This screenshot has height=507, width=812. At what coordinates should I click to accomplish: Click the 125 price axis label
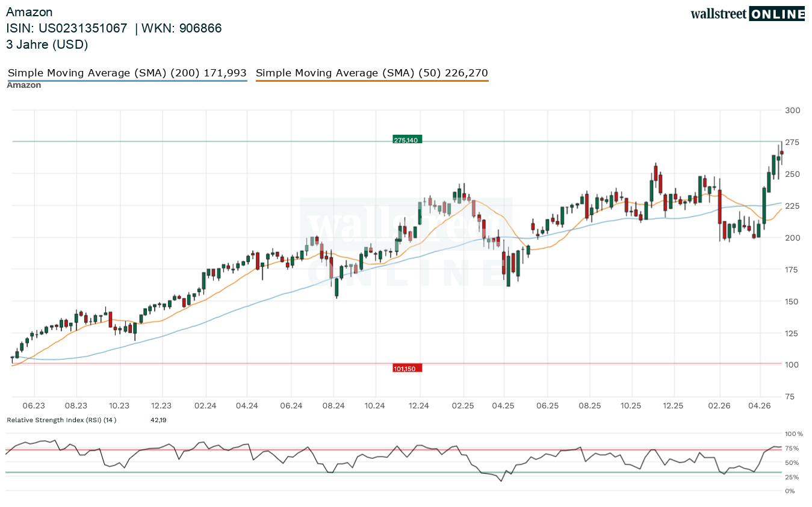pos(792,334)
